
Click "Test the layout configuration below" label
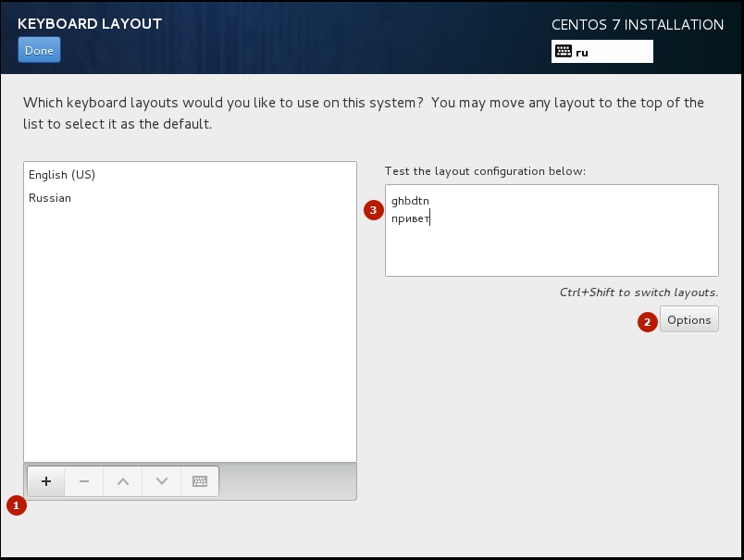[x=485, y=171]
